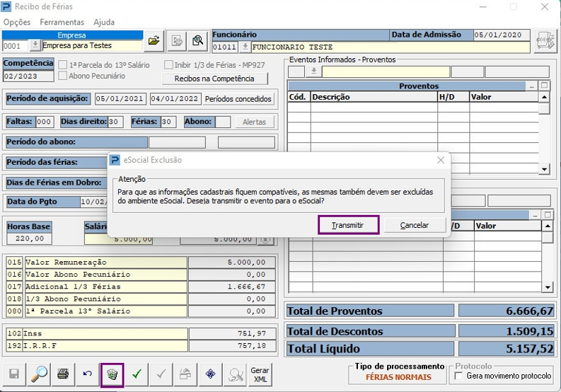Image resolution: width=561 pixels, height=392 pixels.
Task: Click the printer icon
Action: 64,374
